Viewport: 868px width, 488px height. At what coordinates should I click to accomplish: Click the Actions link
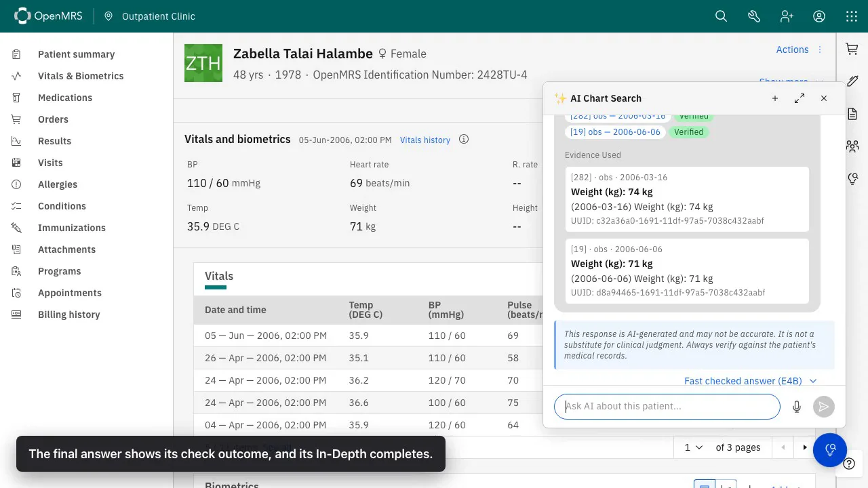pos(792,49)
